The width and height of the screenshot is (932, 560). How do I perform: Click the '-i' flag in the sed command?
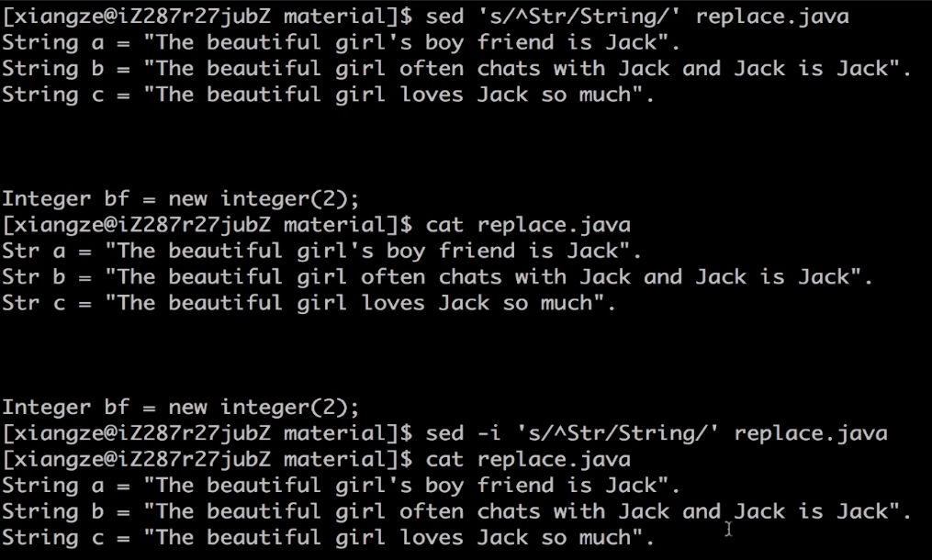pyautogui.click(x=489, y=433)
